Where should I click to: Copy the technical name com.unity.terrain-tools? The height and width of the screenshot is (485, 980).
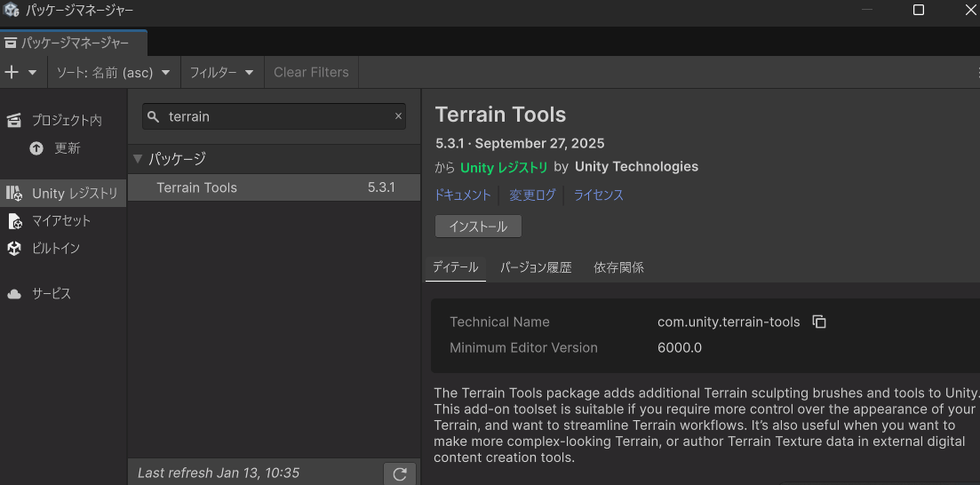[x=819, y=322]
